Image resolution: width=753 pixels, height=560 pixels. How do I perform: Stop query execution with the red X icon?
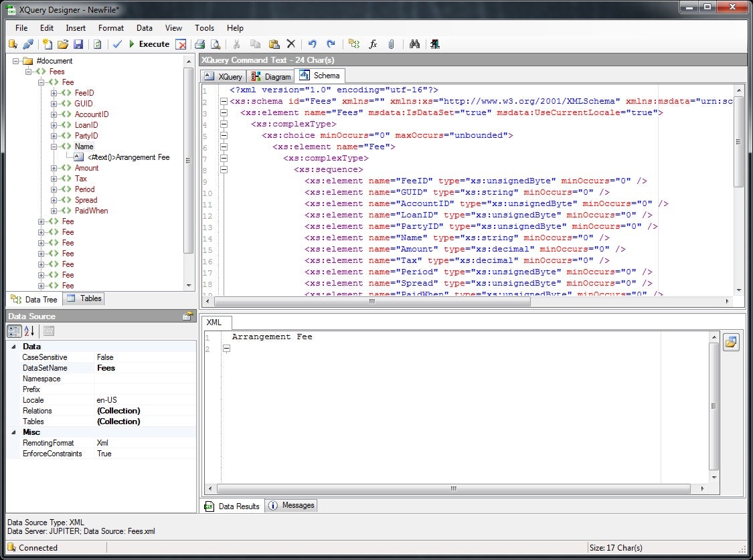pos(181,44)
